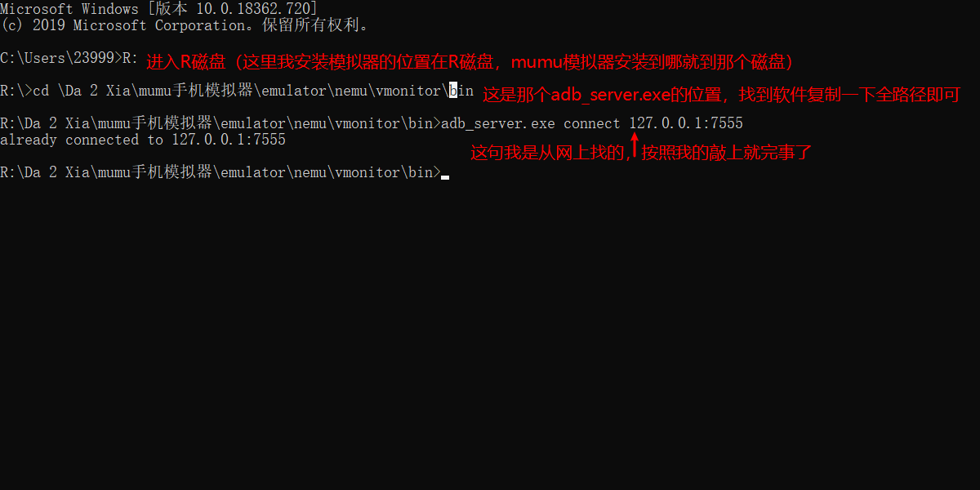980x490 pixels.
Task: Click the highlighted 'b' cursor in 'bin'
Action: 453,91
